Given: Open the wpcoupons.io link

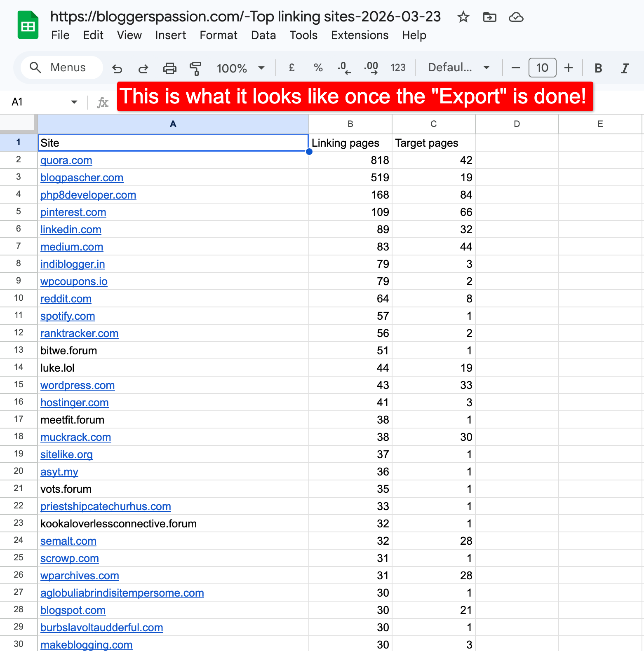Looking at the screenshot, I should (74, 282).
